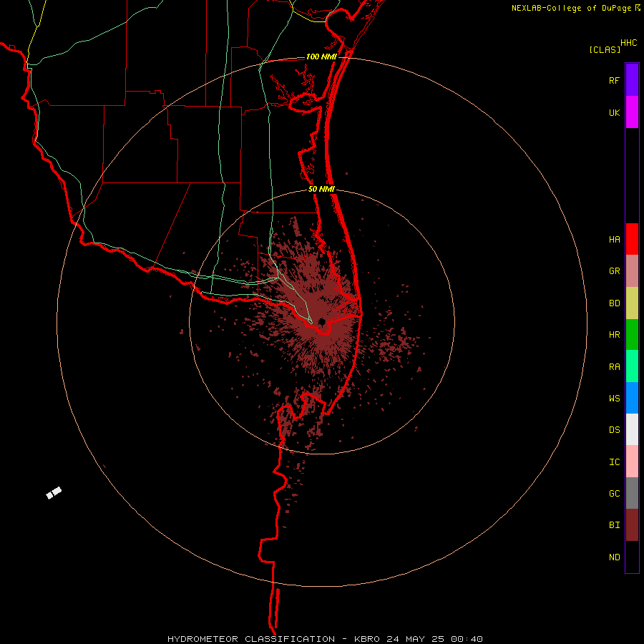Click the UK magenta legend swatch
This screenshot has width=644, height=644.
coord(632,112)
